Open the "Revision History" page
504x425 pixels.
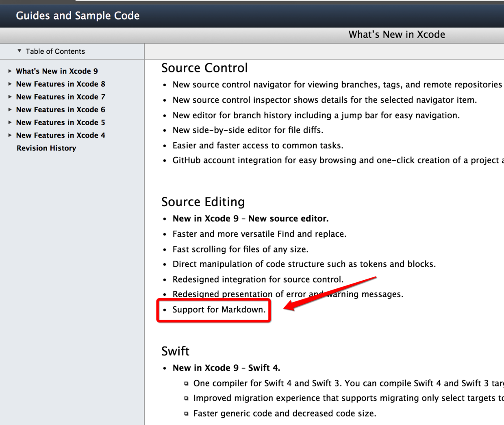tap(46, 148)
